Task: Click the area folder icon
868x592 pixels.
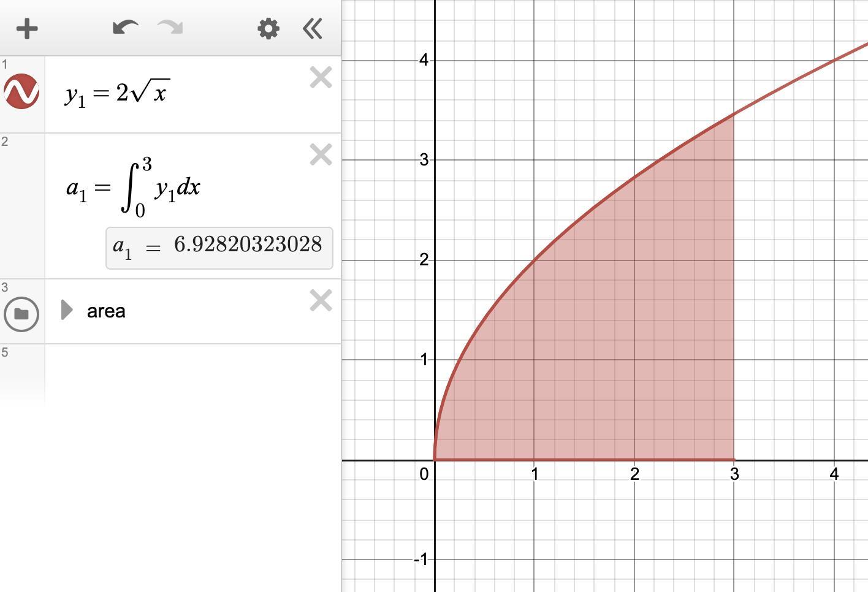Action: pyautogui.click(x=21, y=314)
